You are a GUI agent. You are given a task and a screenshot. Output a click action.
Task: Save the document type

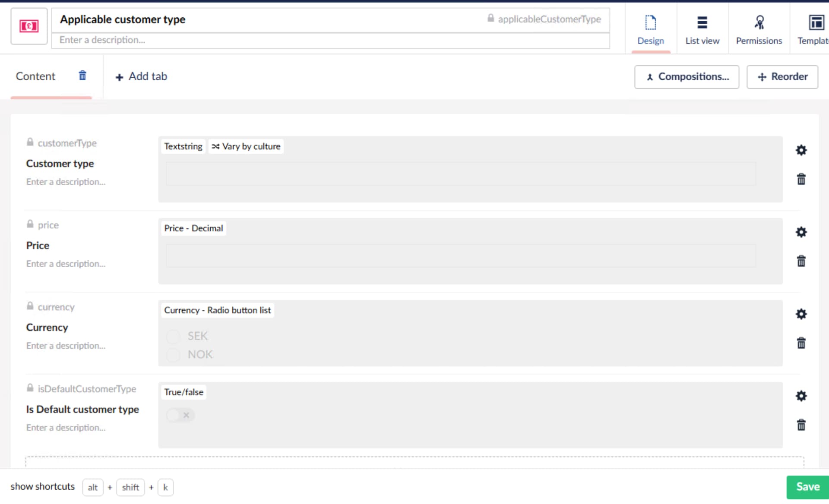[807, 487]
